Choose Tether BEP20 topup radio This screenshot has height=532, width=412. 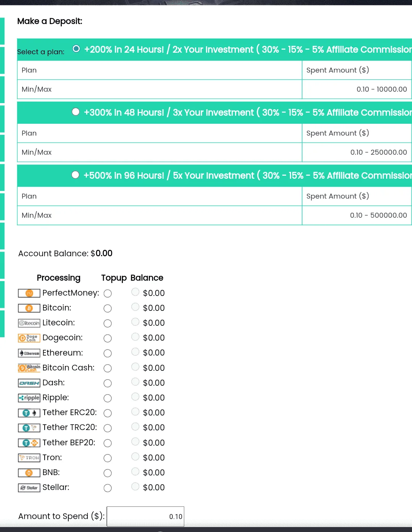[108, 443]
